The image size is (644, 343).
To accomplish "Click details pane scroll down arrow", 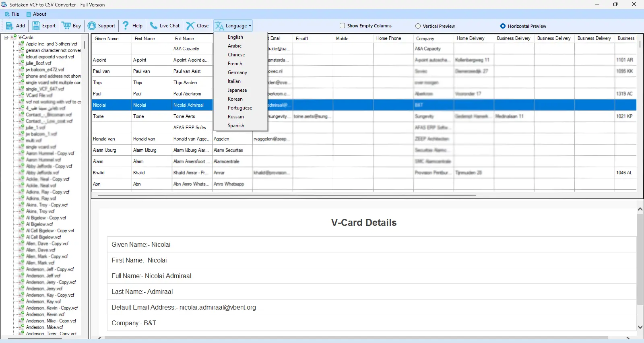I will click(640, 327).
